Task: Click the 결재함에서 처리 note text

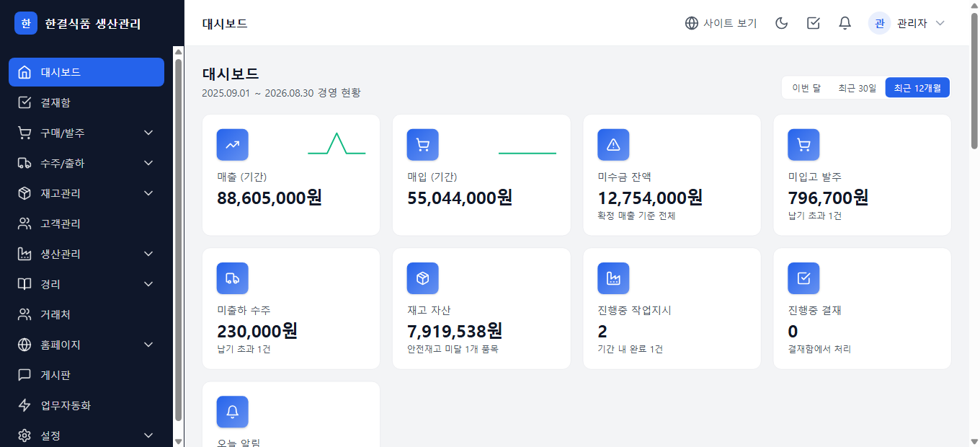Action: point(819,349)
